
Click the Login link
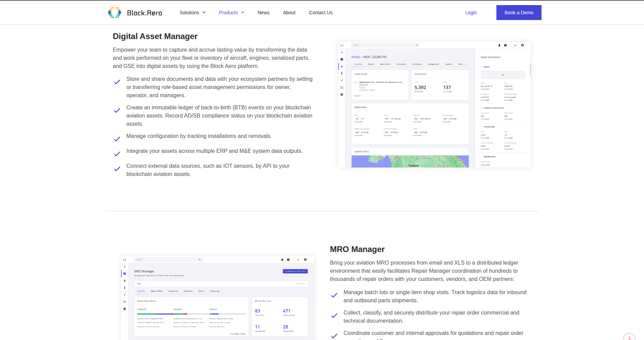coord(471,13)
